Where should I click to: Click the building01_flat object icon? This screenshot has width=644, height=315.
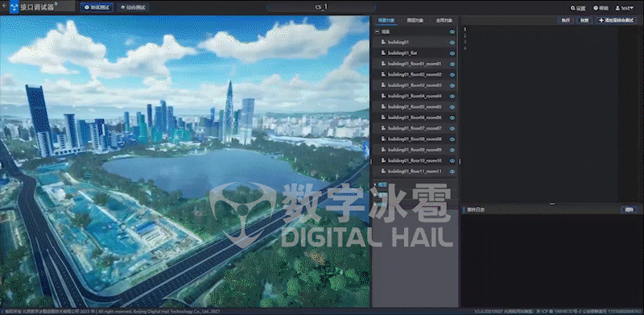click(x=383, y=53)
